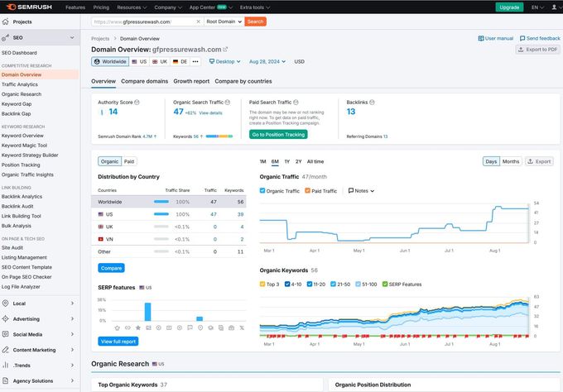Click the SERP features crown icon
The image size is (563, 392).
click(x=117, y=327)
